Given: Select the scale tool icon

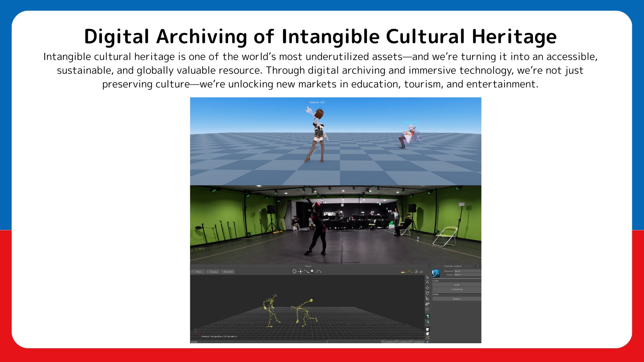Looking at the screenshot, I should coord(427,299).
